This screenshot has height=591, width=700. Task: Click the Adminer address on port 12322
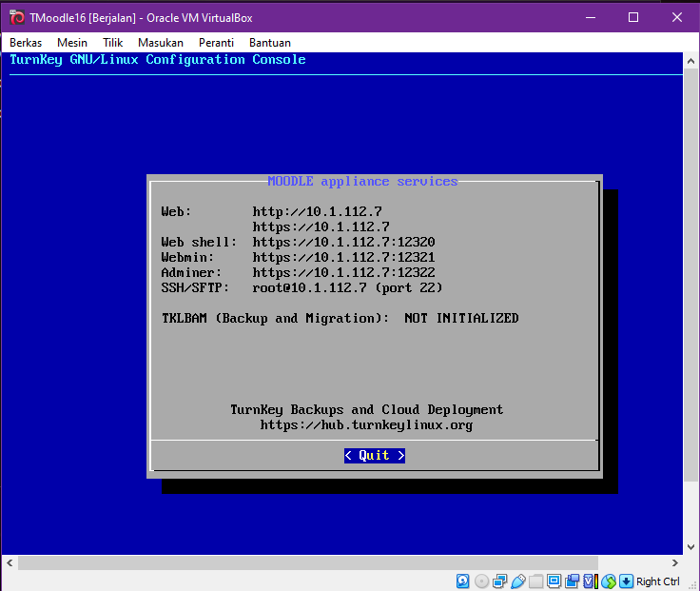[x=343, y=272]
